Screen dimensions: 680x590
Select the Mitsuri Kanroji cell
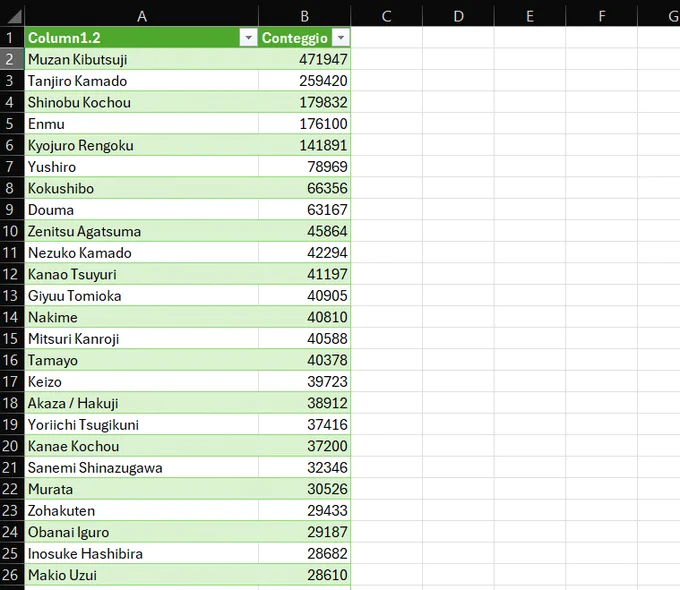[x=141, y=338]
